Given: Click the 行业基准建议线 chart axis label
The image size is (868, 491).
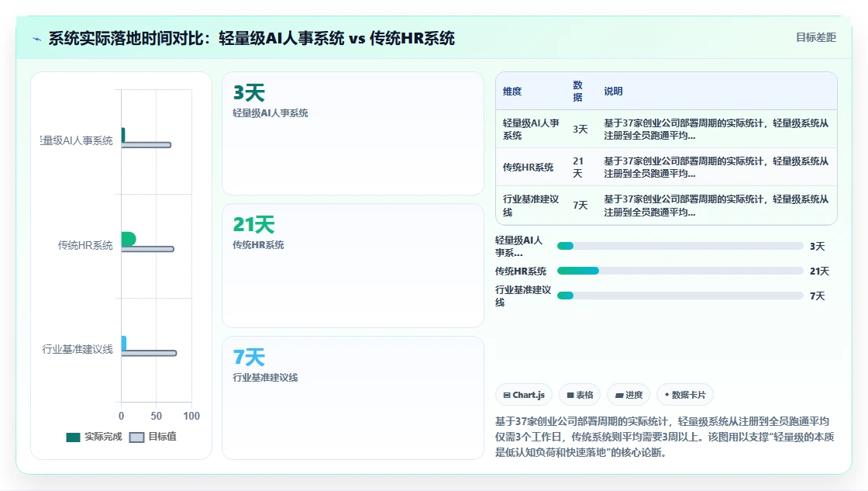Looking at the screenshot, I should pos(77,349).
